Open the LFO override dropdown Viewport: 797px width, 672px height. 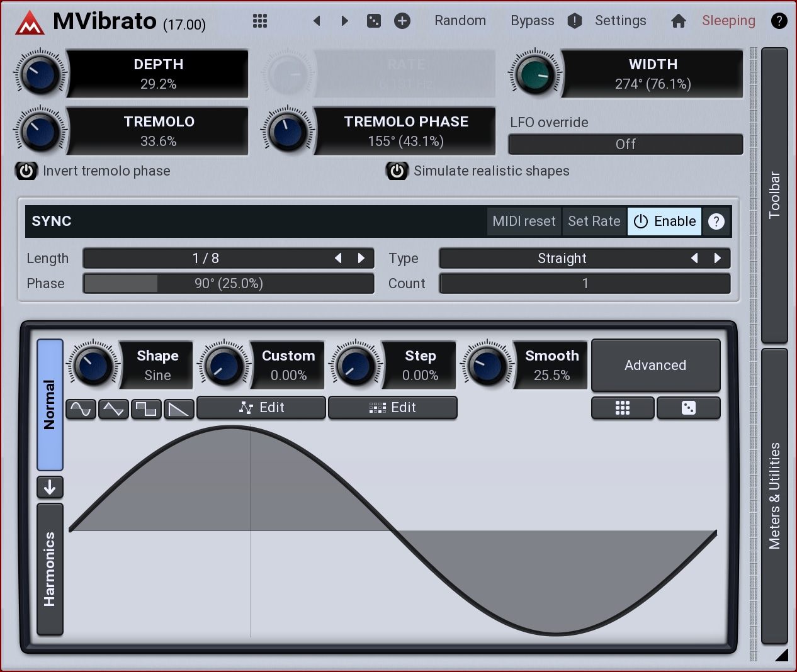click(x=625, y=144)
